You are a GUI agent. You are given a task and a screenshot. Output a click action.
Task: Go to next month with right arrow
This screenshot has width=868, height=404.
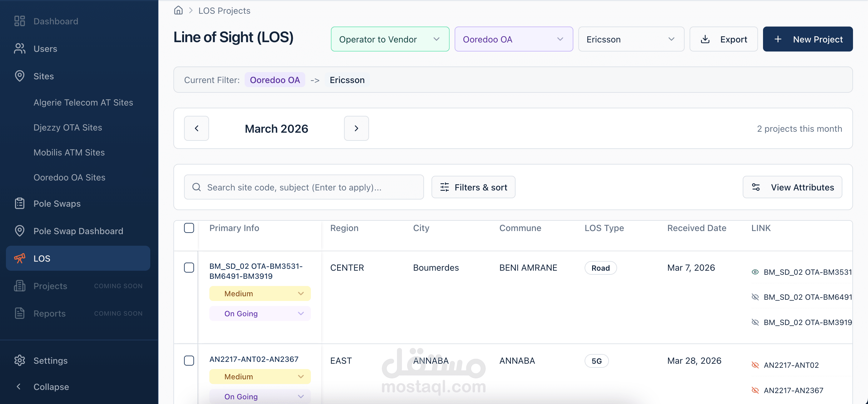(356, 128)
